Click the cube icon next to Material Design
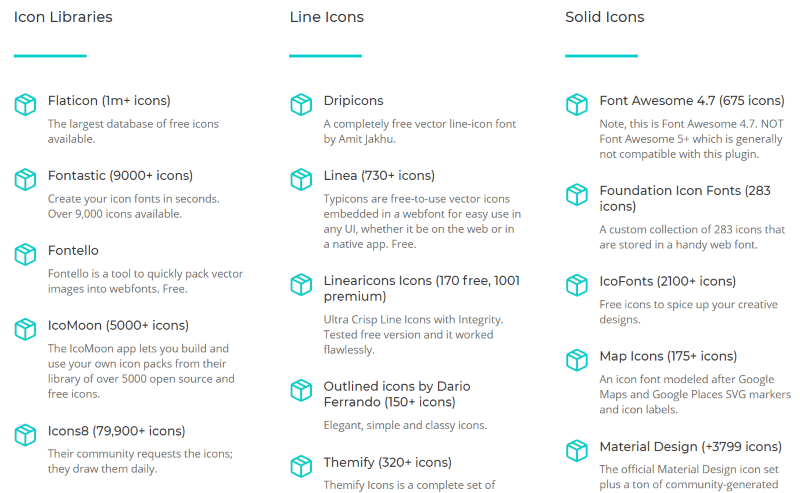The image size is (800, 493). click(x=577, y=451)
